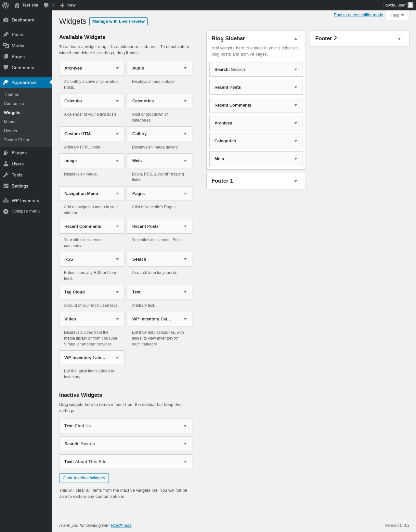Screen dimensions: 416x532
Task: Expand Meta widget in Blog Sidebar
Action: click(x=296, y=159)
